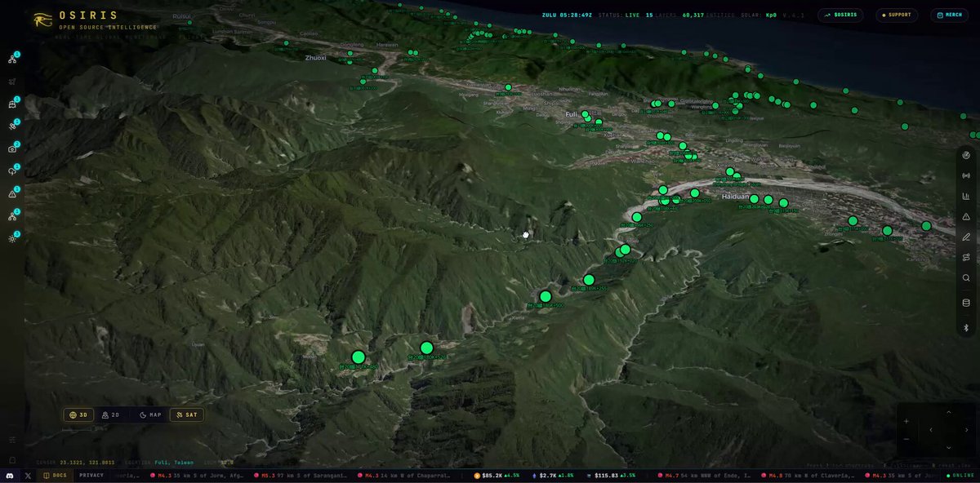Image resolution: width=980 pixels, height=483 pixels.
Task: Switch to 3D globe view
Action: pyautogui.click(x=79, y=414)
